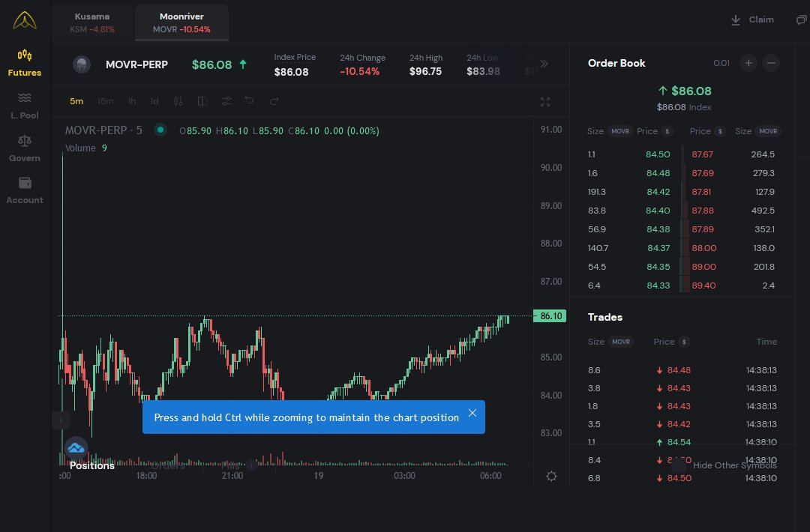Select bid price 84.50
The width and height of the screenshot is (810, 532).
tap(658, 154)
